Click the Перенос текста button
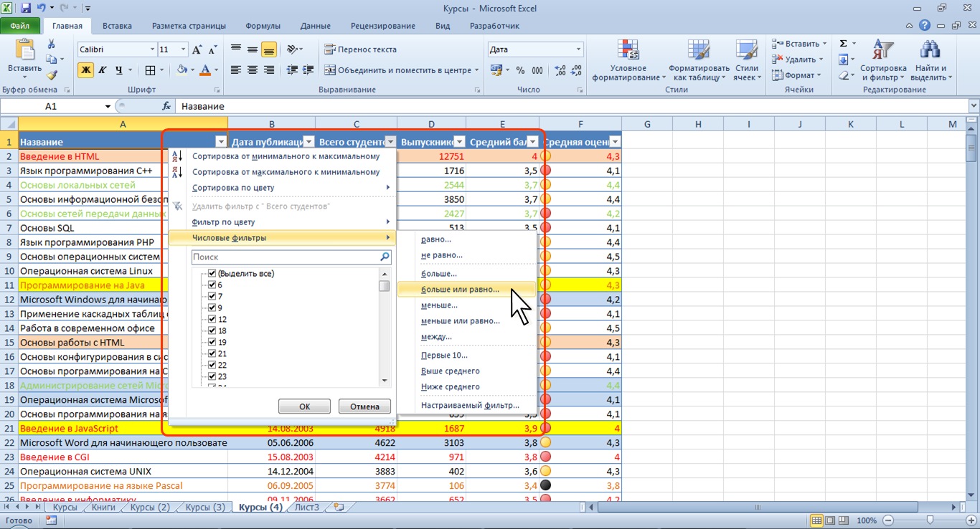 click(x=361, y=49)
